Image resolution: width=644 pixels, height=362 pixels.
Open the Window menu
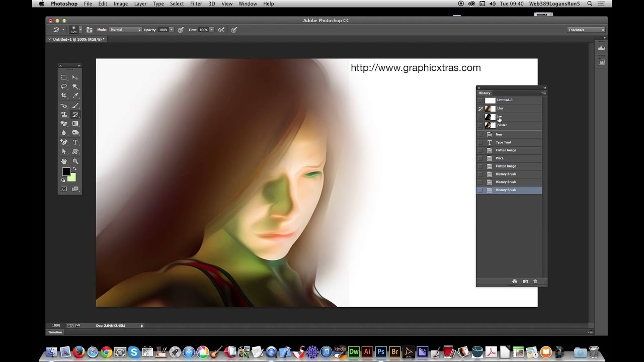tap(248, 4)
